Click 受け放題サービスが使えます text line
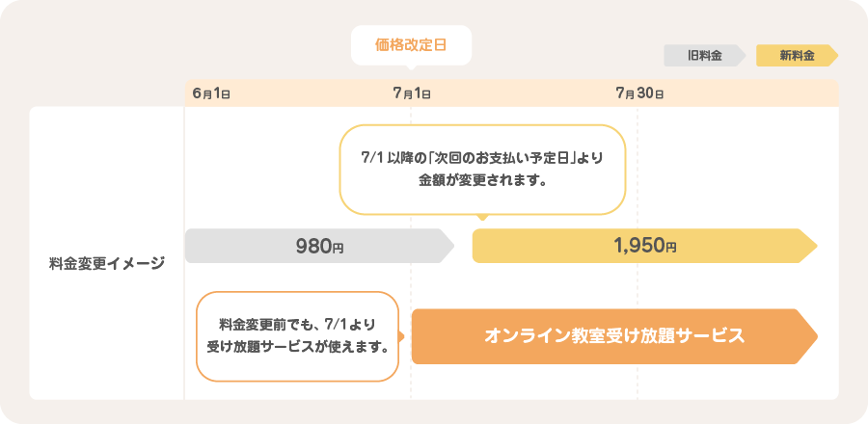Image resolution: width=868 pixels, height=424 pixels. (297, 348)
